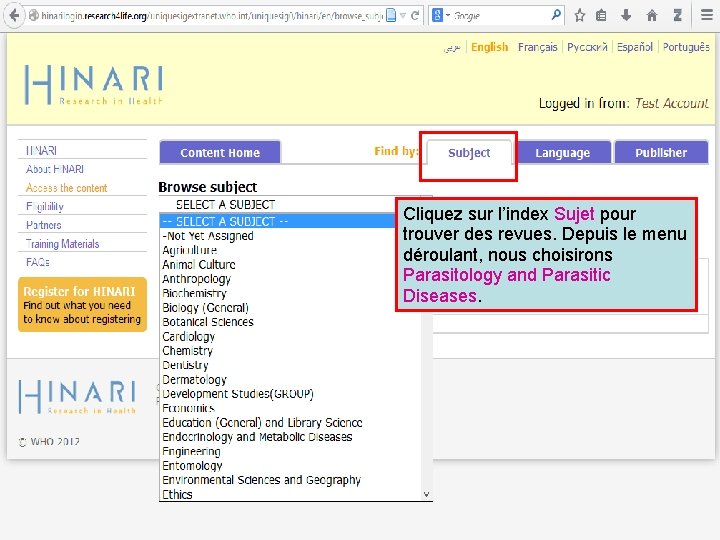Click the subject list scroll down arrow
The height and width of the screenshot is (540, 720).
click(x=427, y=495)
